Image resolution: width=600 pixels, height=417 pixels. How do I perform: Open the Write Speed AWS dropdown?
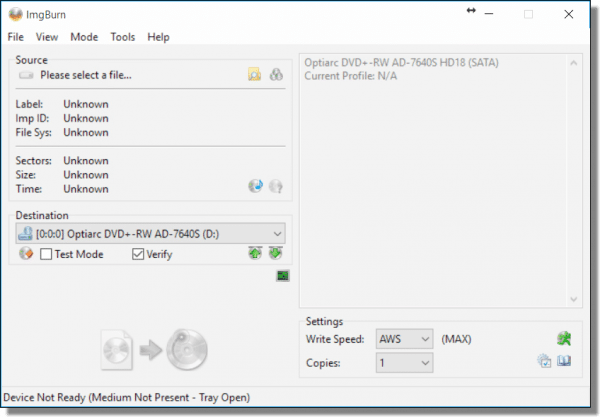click(404, 339)
